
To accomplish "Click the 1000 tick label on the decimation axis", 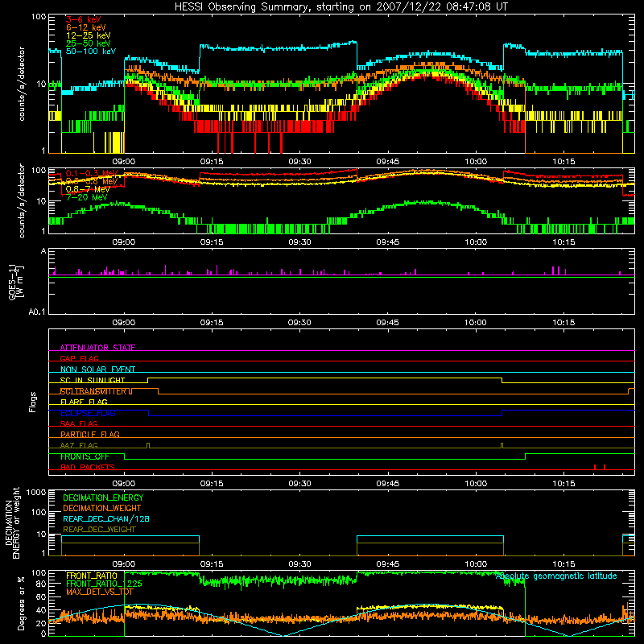I will pyautogui.click(x=36, y=492).
